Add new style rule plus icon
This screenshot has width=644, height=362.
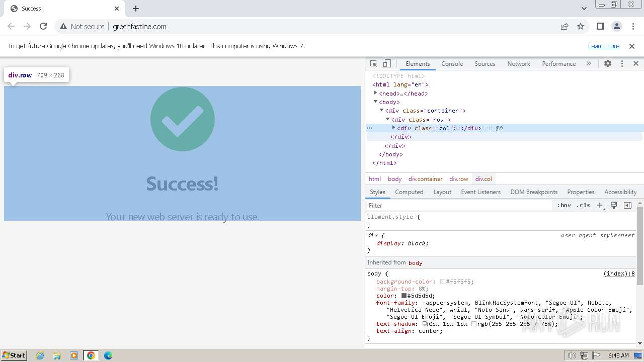coord(600,205)
